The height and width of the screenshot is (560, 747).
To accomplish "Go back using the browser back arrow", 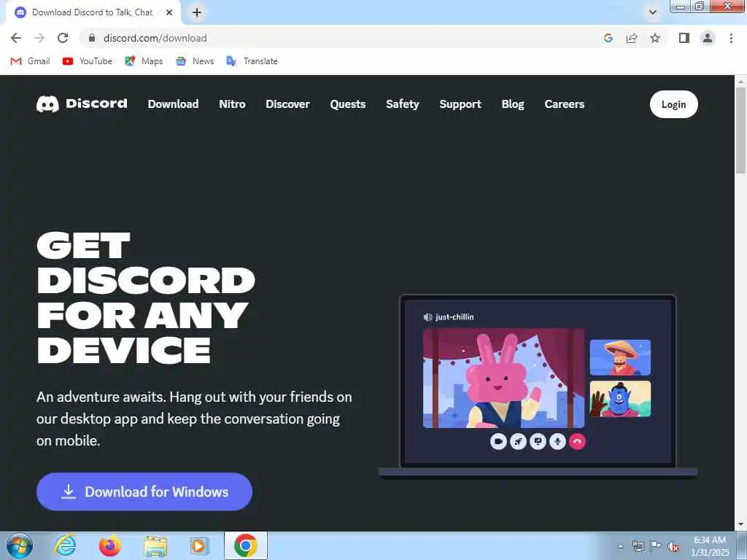I will [16, 38].
